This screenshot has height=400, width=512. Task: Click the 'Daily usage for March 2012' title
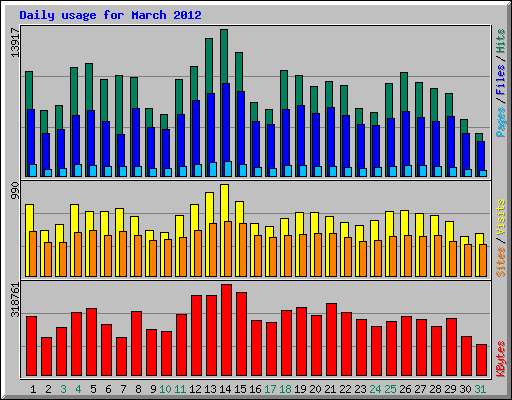click(110, 15)
